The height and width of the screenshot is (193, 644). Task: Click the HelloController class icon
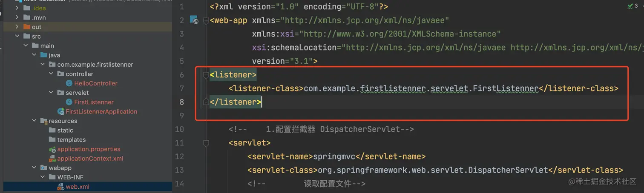69,83
